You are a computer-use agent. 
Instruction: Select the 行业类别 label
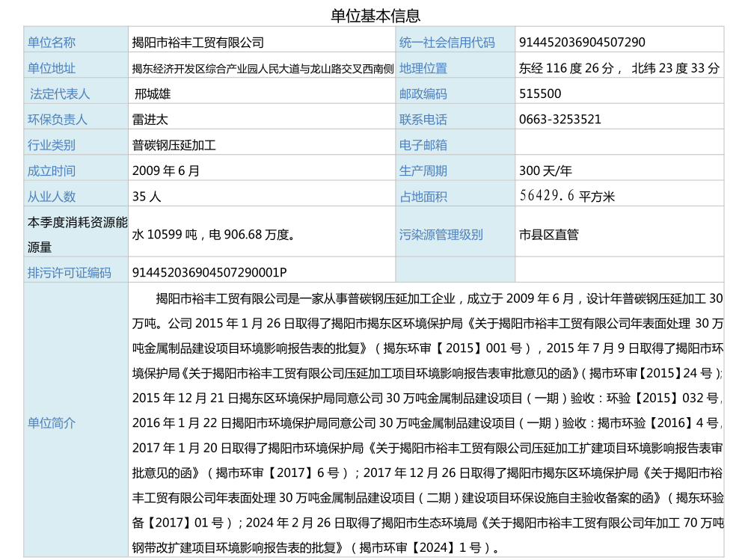point(52,146)
